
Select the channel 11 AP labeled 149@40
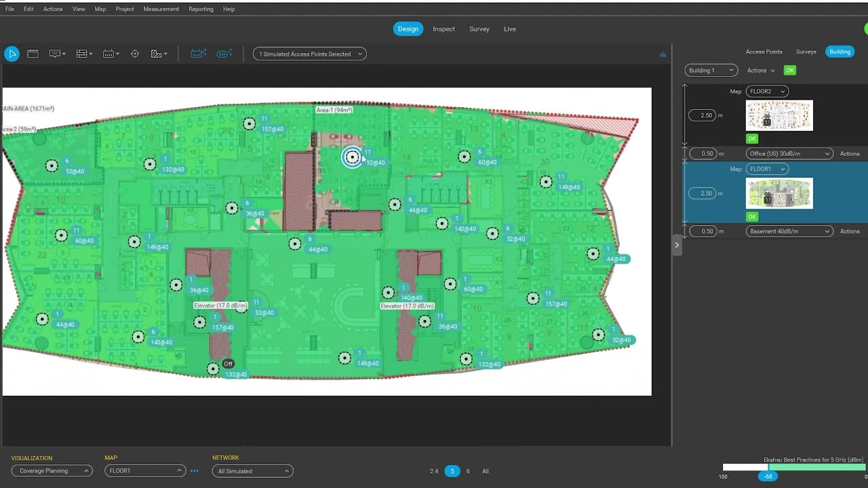click(546, 182)
